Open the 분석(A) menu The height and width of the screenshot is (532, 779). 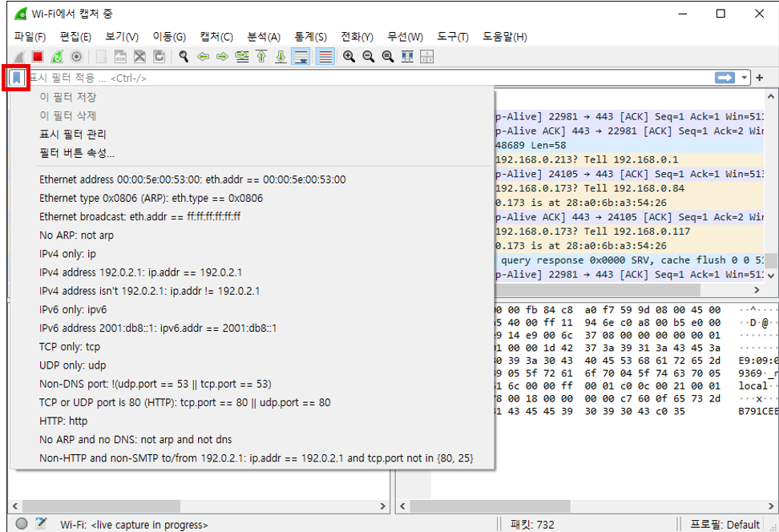pos(264,37)
